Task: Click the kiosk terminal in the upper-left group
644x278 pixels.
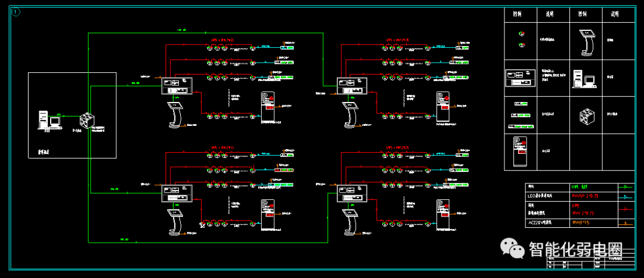Action: coord(175,115)
